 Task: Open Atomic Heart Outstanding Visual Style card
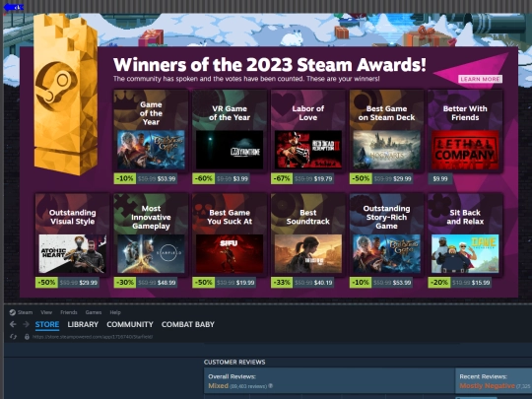[72, 254]
